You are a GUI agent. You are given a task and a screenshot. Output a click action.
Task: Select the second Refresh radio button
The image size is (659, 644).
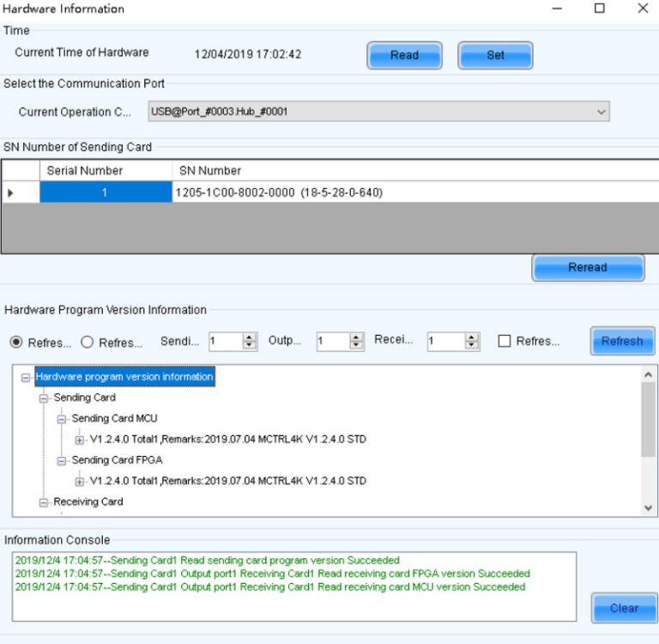point(88,342)
